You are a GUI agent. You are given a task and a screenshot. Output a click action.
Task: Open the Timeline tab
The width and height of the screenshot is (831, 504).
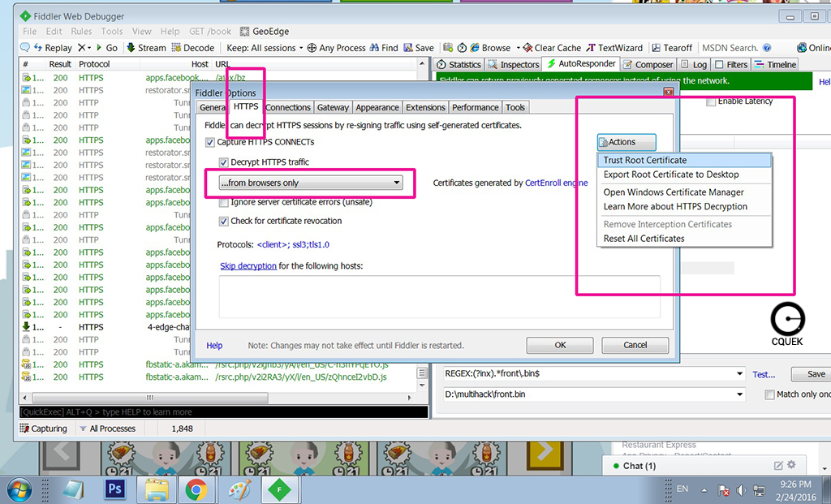pos(775,65)
